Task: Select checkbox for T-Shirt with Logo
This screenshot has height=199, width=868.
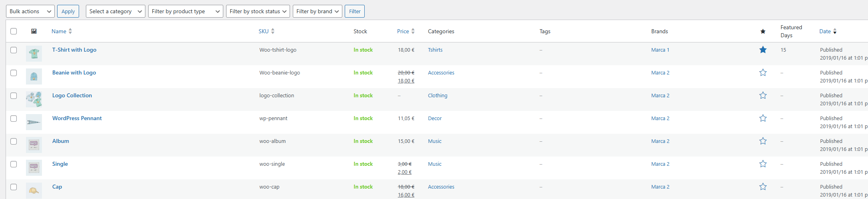Action: [x=14, y=50]
